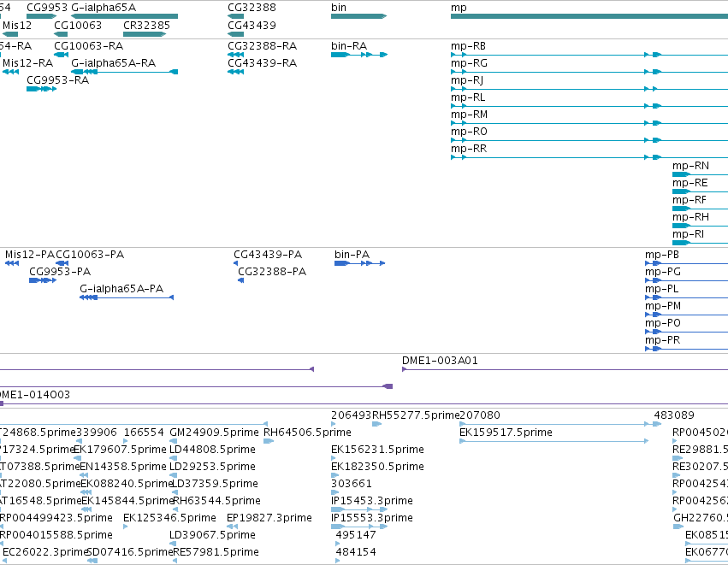Screen dimensions: 728x565
Task: Click the CG10063 gene label
Action: pos(78,26)
